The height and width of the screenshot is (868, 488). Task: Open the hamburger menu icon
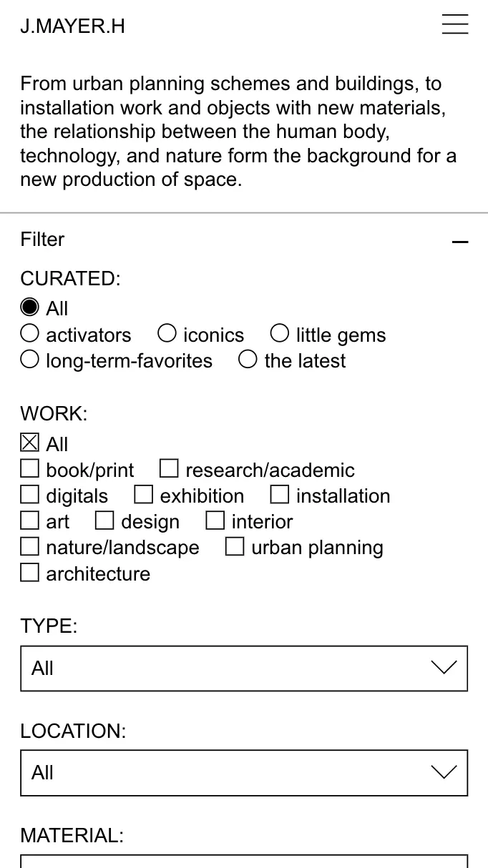(x=455, y=24)
